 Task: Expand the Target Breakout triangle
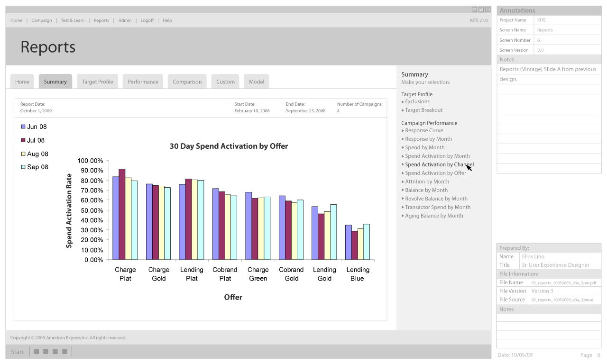[403, 110]
